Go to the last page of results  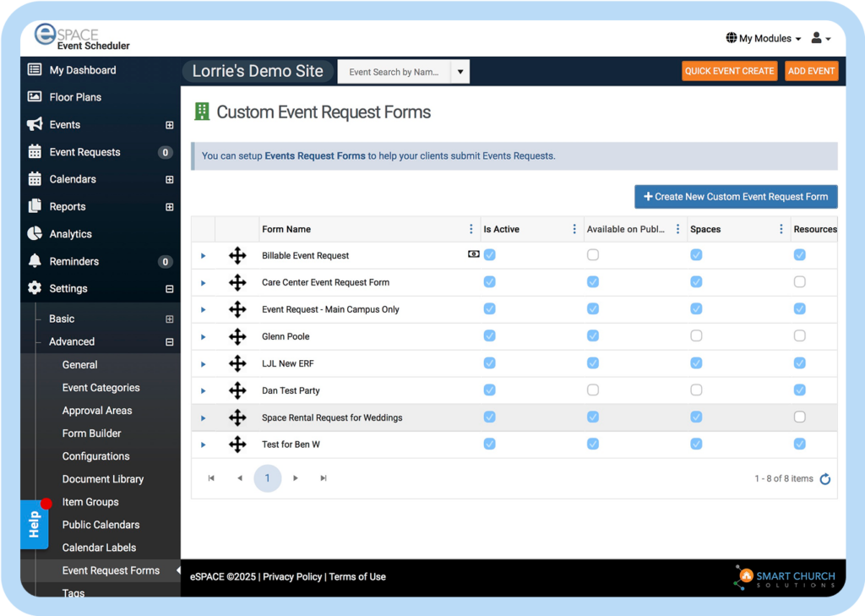tap(324, 478)
